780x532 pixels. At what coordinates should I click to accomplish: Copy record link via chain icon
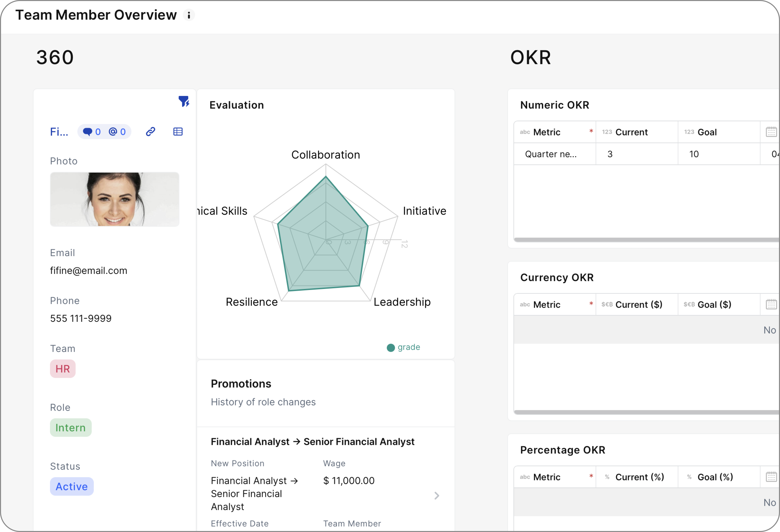[150, 132]
